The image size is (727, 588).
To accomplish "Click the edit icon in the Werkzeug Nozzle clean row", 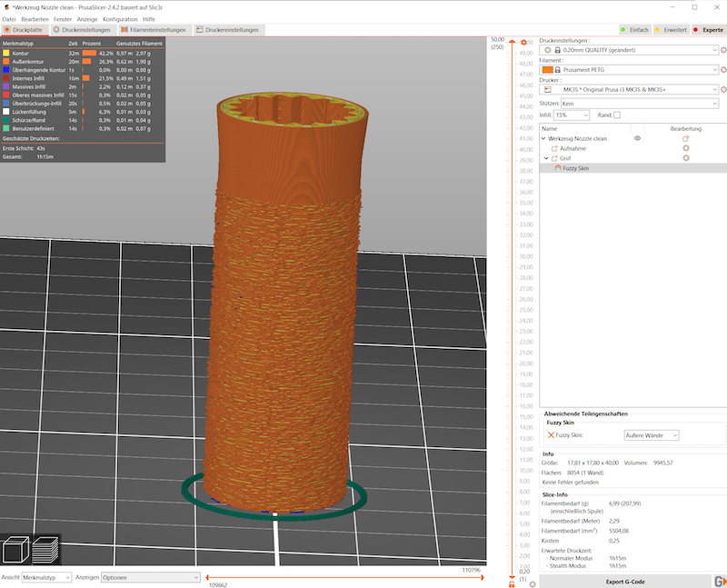I will [686, 138].
